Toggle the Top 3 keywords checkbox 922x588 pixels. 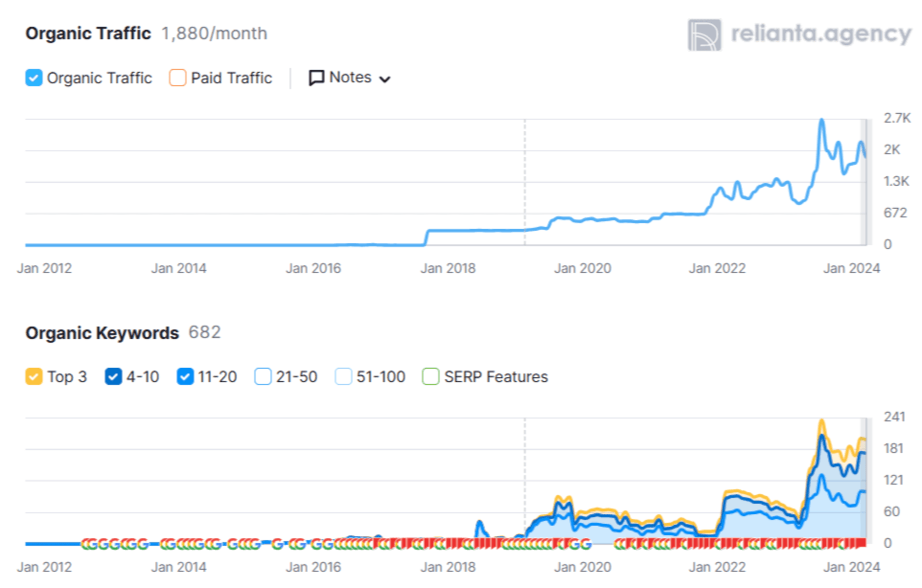pos(34,377)
